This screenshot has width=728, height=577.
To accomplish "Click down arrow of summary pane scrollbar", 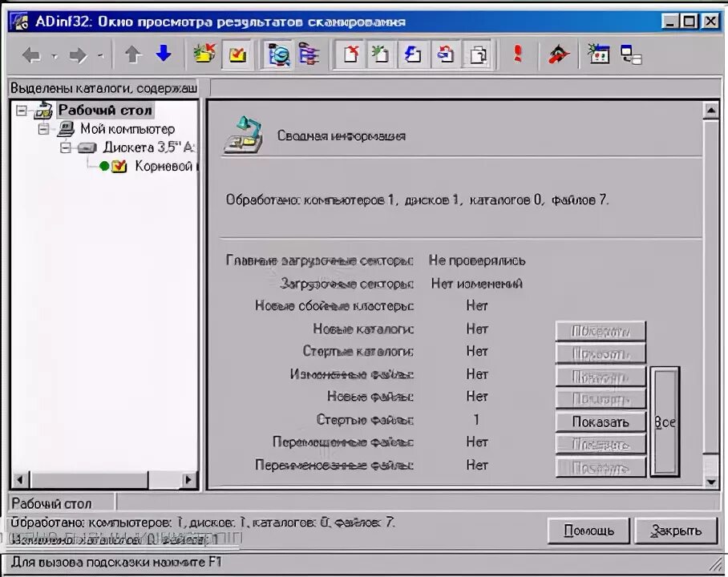I will coord(711,482).
